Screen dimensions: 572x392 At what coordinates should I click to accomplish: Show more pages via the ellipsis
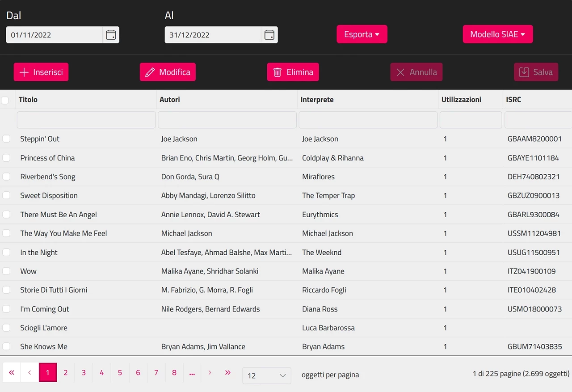[x=192, y=372]
